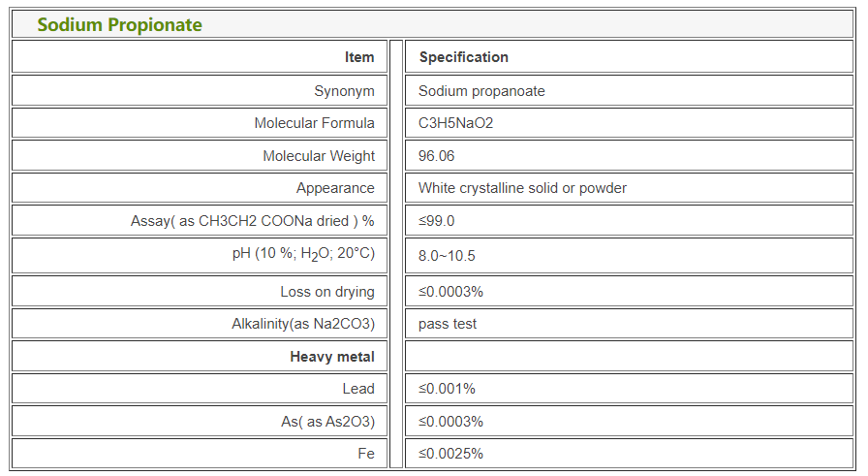The image size is (868, 476).
Task: Click the "Loss on drying" label
Action: click(x=327, y=292)
